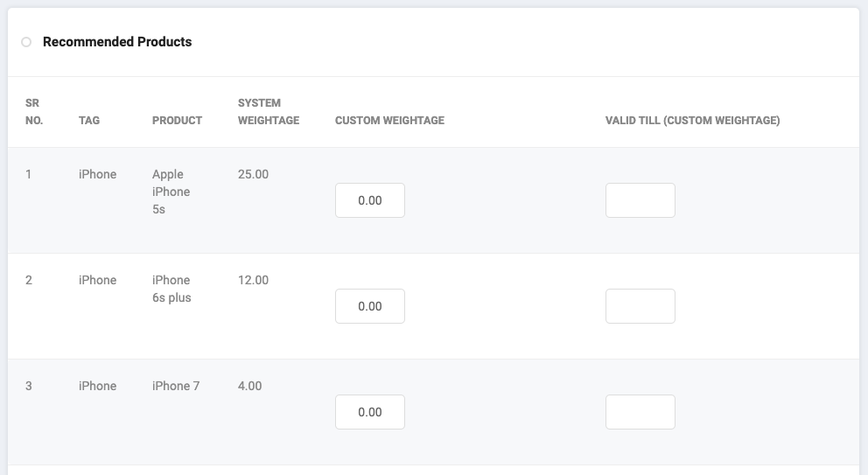Viewport: 868px width, 475px height.
Task: Click the iPhone tag in row 3
Action: [97, 386]
